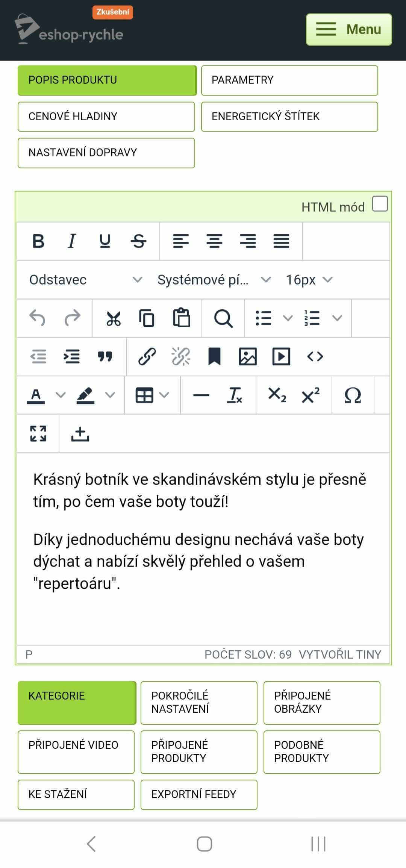
Task: Click the eshop-rychle logo
Action: (69, 29)
